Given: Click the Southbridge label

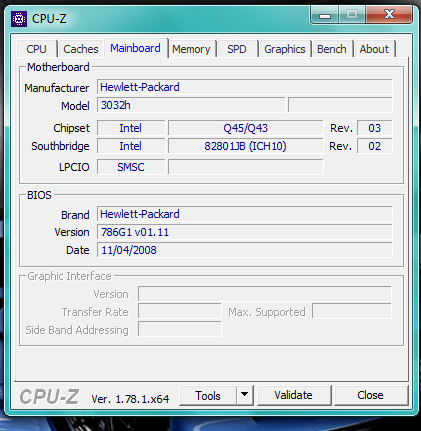Looking at the screenshot, I should tap(60, 146).
